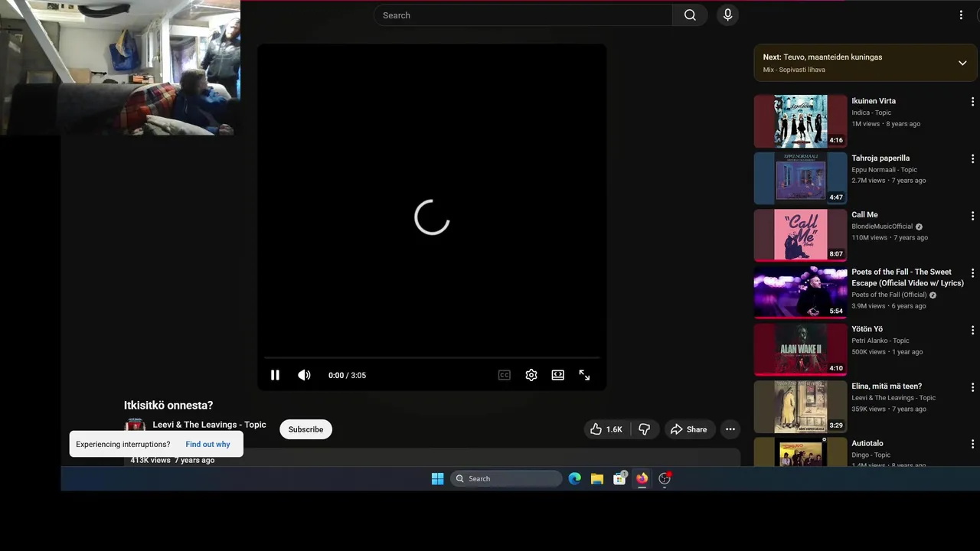Viewport: 980px width, 551px height.
Task: Open the Poets of the Fall thumbnail
Action: tap(800, 292)
